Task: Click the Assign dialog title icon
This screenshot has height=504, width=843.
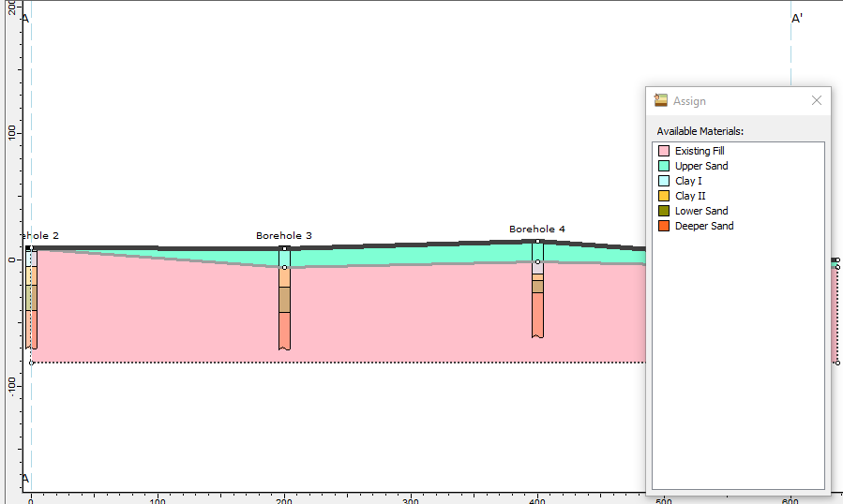Action: (x=661, y=101)
